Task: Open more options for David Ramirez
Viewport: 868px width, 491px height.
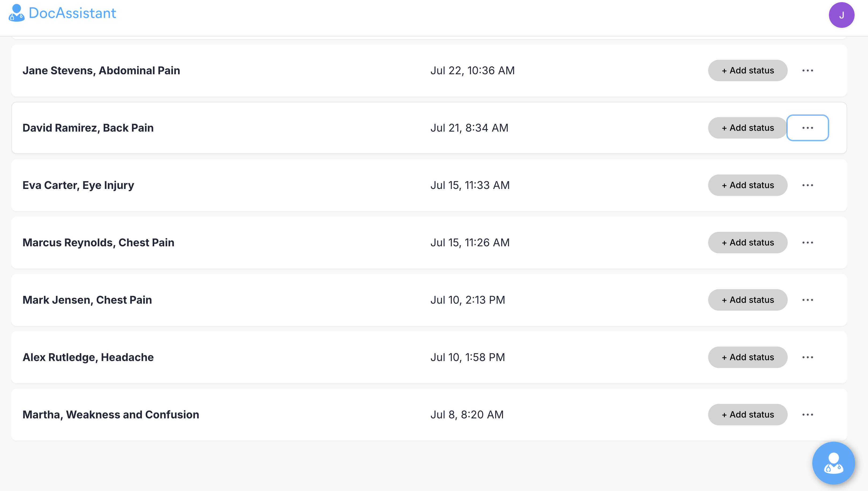Action: click(x=807, y=128)
